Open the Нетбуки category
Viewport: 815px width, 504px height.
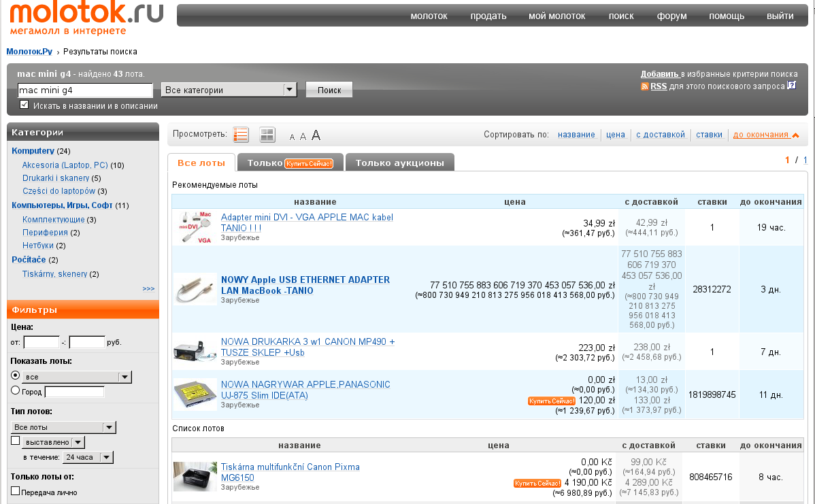(x=38, y=246)
